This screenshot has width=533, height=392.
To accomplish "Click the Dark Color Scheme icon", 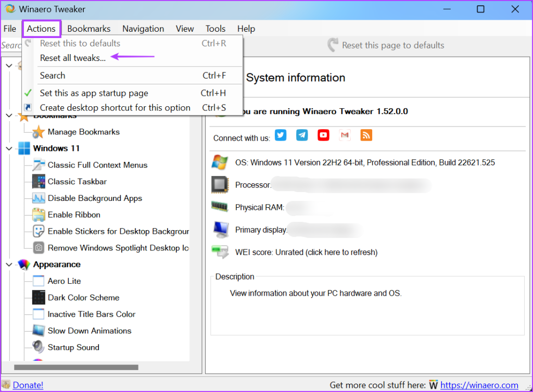I will (39, 297).
